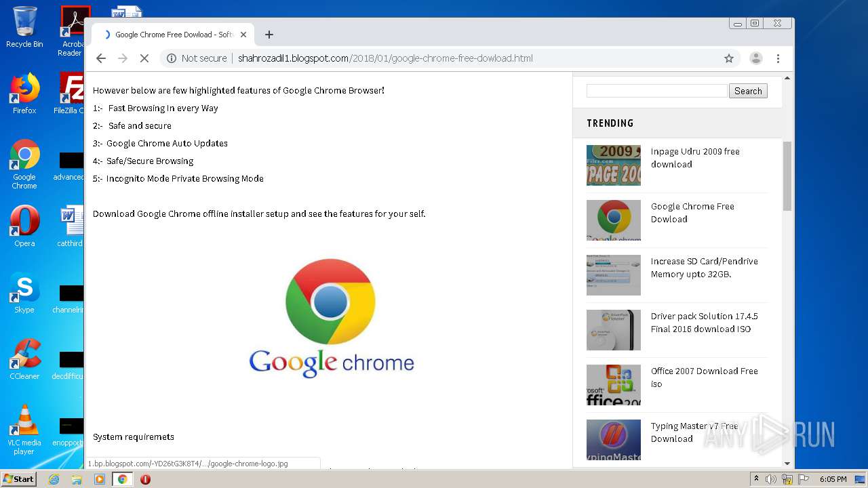Click the Office 2007 thumbnail
Screen dimensions: 868x488
[614, 385]
